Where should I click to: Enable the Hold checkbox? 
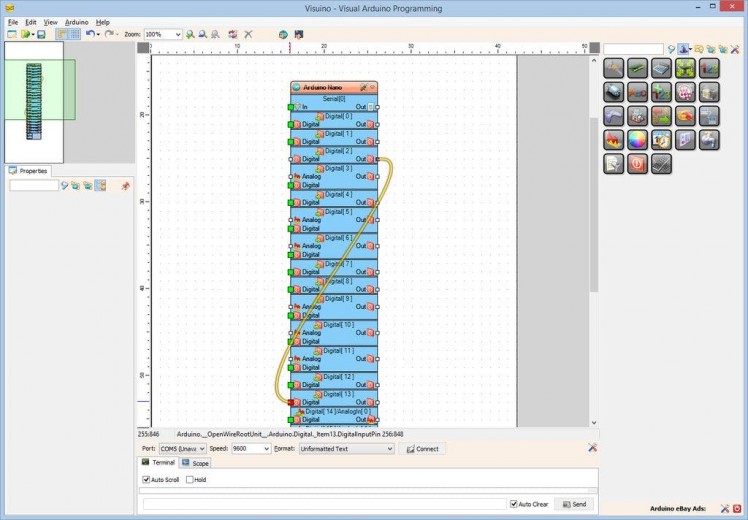190,480
